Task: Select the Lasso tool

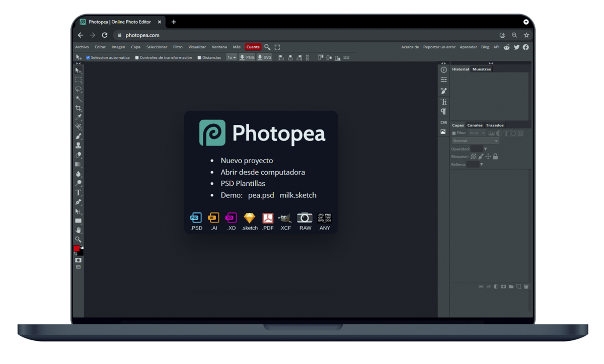Action: (x=78, y=89)
